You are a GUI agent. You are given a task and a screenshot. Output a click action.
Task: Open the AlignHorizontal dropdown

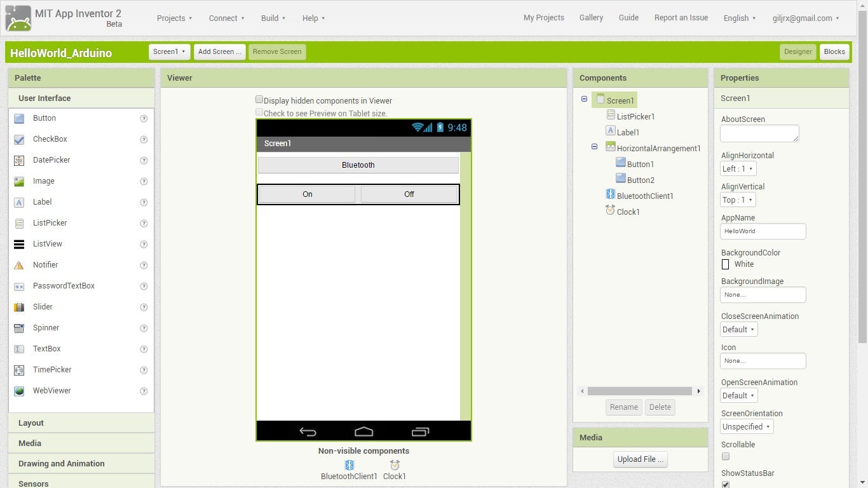[x=738, y=168]
